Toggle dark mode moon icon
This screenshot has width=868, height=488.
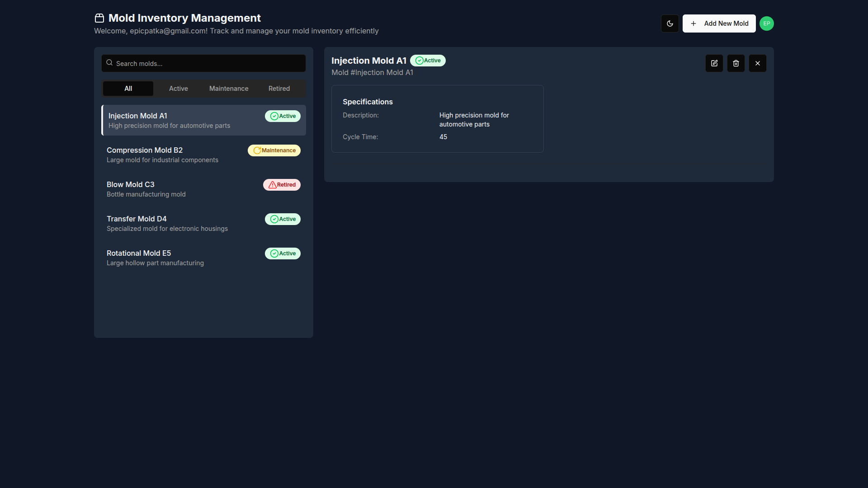point(670,23)
